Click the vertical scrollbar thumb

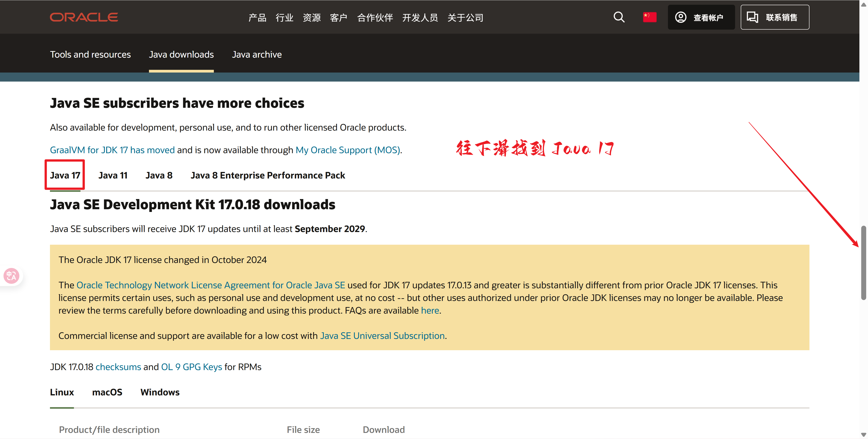pyautogui.click(x=863, y=263)
